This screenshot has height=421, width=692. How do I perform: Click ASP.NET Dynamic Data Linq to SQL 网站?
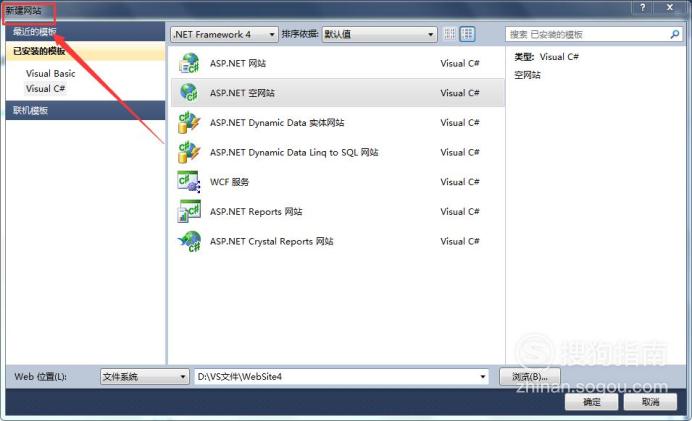point(294,152)
